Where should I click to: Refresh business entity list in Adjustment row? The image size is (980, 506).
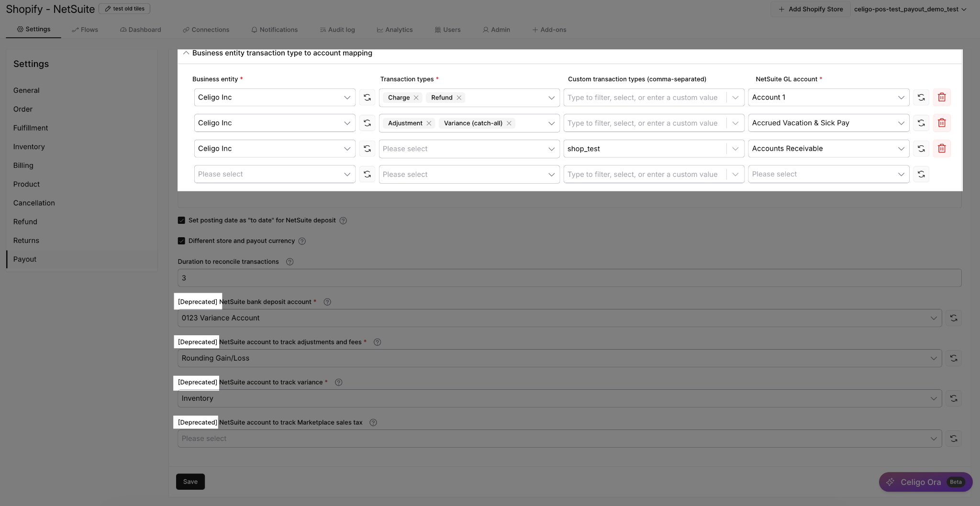click(367, 123)
